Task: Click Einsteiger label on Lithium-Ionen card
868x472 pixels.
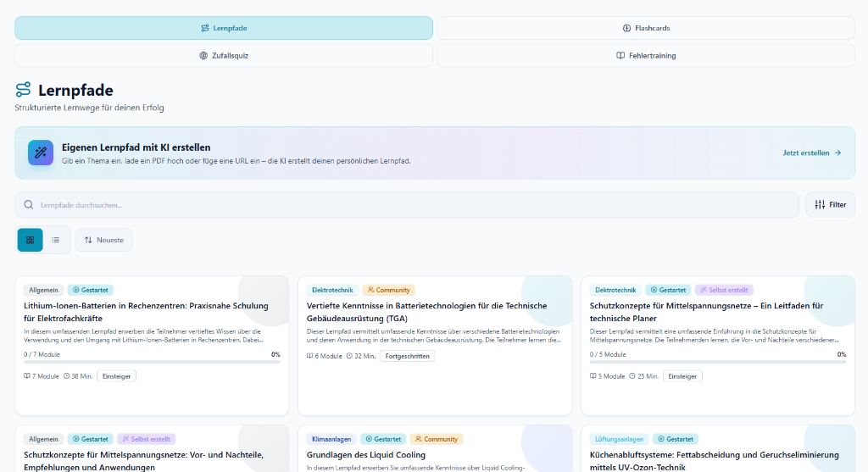Action: pos(116,376)
